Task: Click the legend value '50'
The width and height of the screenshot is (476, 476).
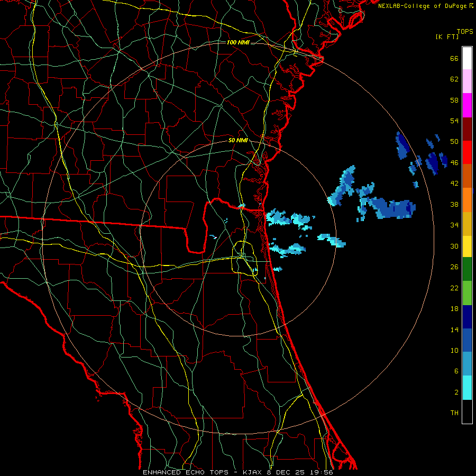Action: (x=454, y=142)
